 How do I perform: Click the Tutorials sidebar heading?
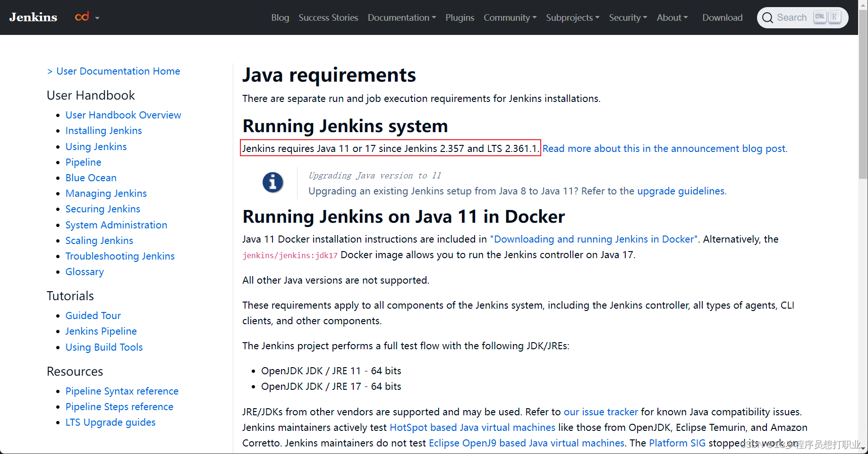(70, 296)
